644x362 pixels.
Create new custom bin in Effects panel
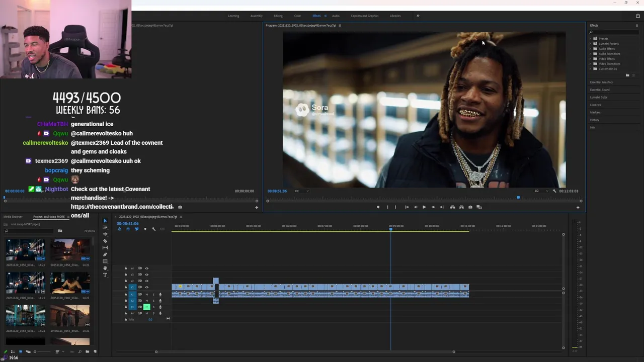(x=627, y=75)
